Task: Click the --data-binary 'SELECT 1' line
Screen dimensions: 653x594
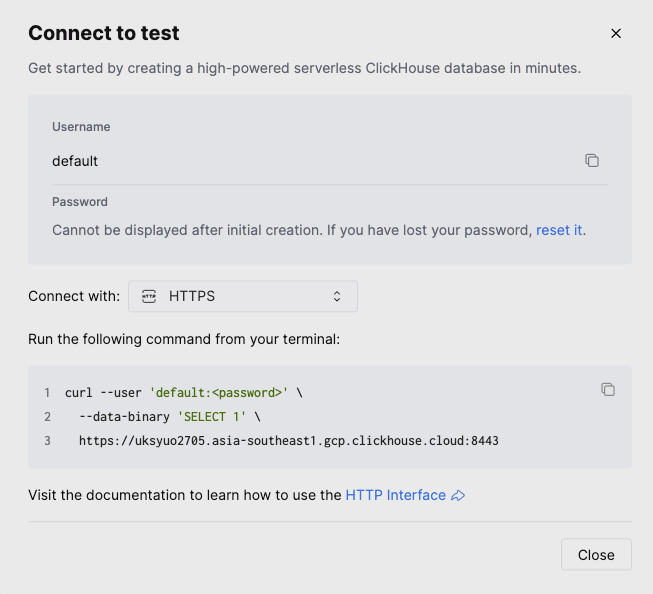Action: click(x=170, y=416)
